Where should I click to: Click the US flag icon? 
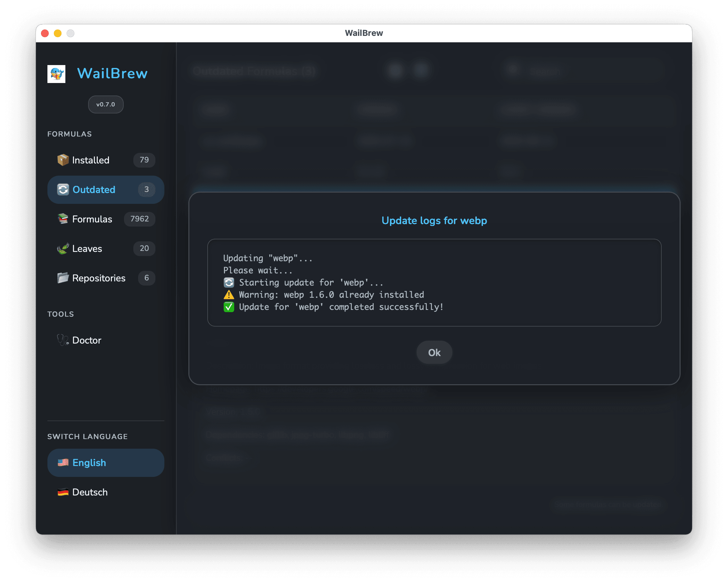63,462
